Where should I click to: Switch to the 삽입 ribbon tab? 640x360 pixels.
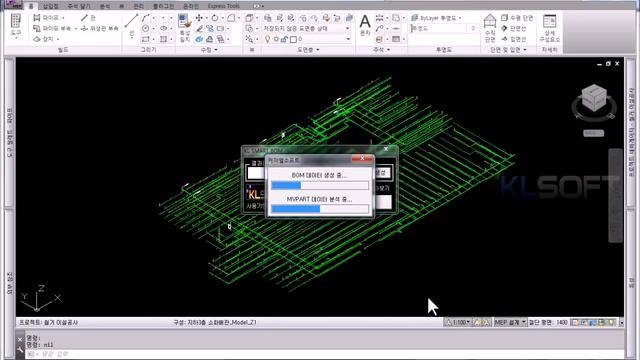(51, 6)
